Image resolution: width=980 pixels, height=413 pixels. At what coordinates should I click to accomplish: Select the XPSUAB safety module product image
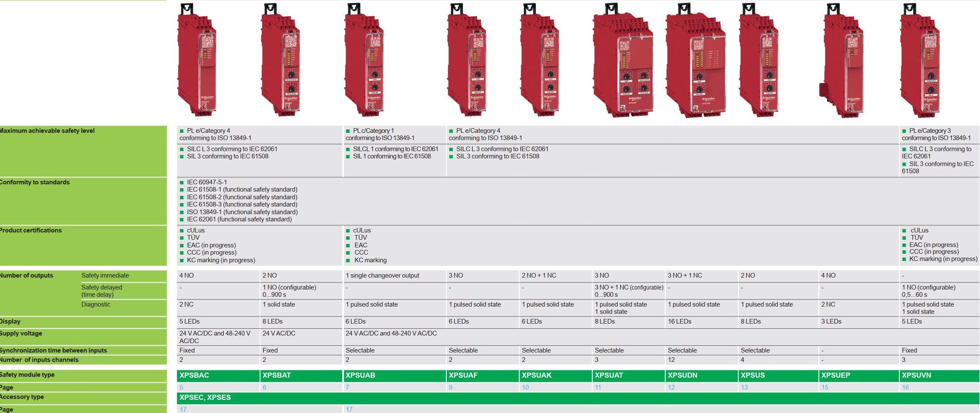364,60
